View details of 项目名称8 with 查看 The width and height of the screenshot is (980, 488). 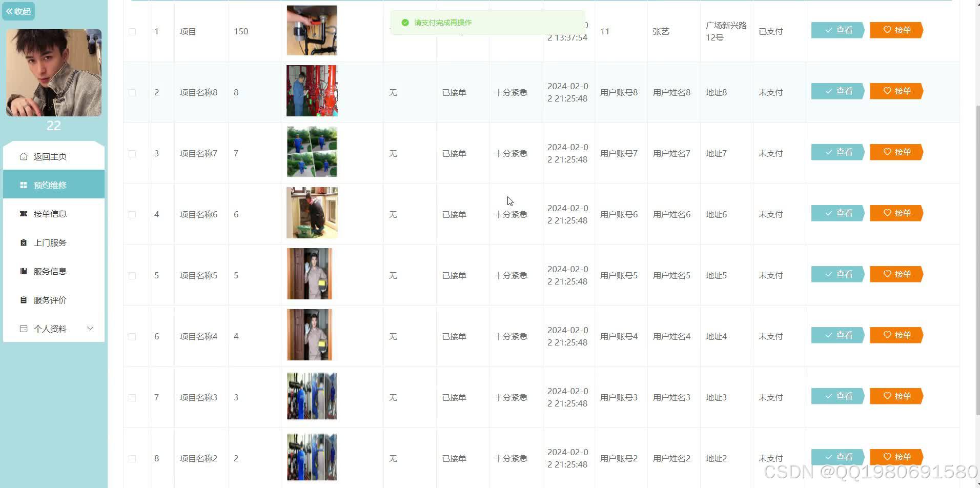(x=838, y=91)
